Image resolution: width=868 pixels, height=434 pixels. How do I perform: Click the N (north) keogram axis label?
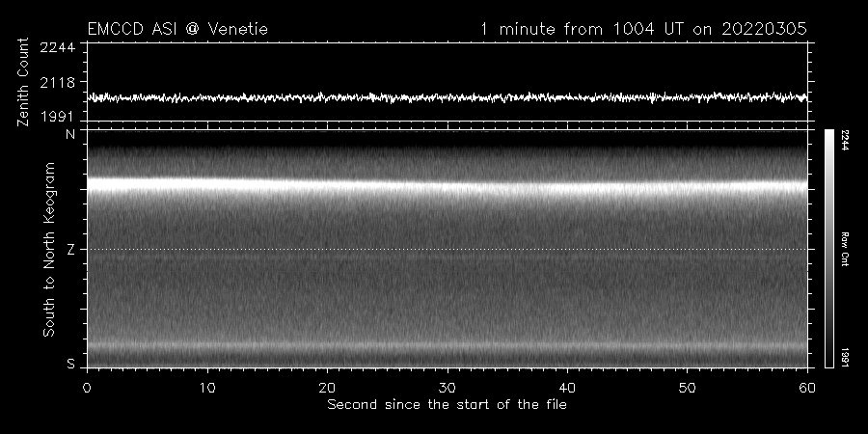[x=70, y=134]
